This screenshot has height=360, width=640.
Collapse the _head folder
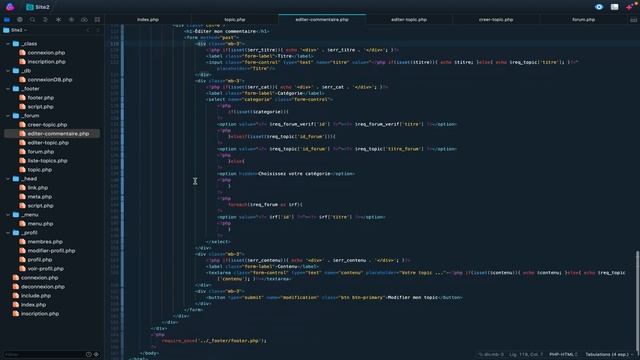(x=8, y=179)
